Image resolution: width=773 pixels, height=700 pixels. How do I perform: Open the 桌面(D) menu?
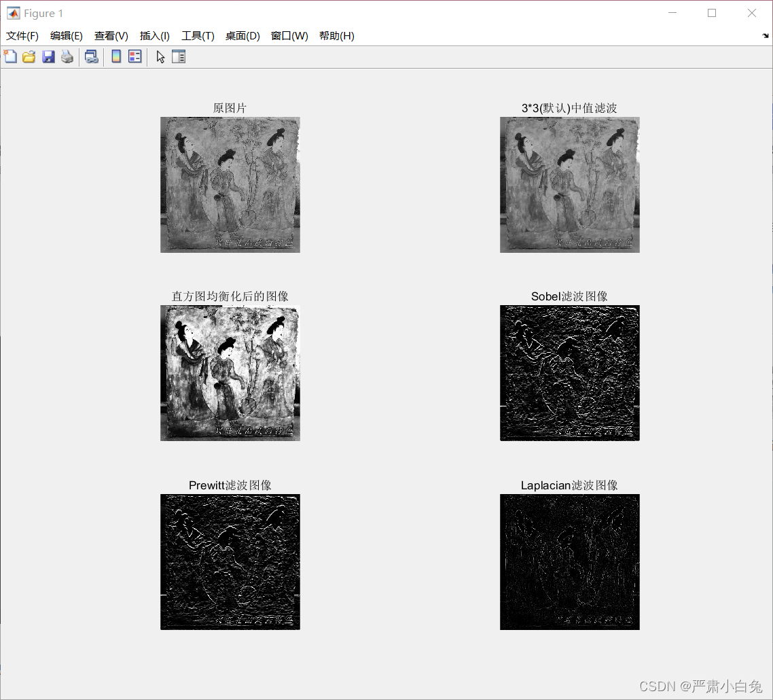(x=242, y=36)
